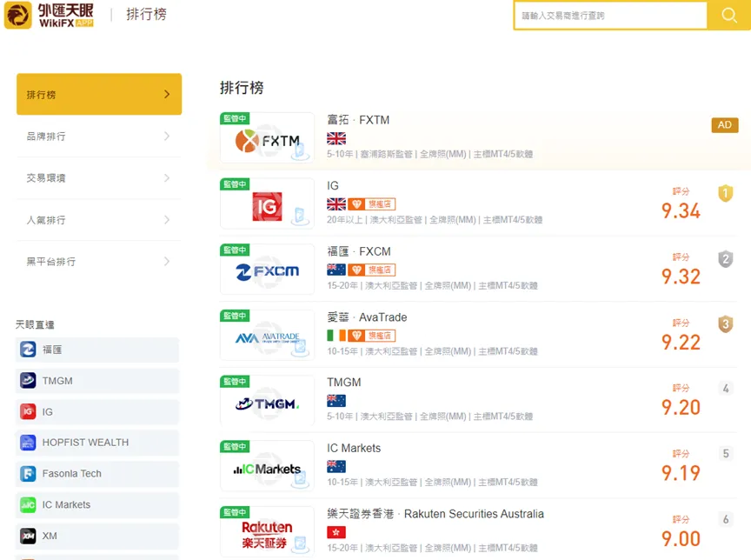Viewport: 751px width, 560px height.
Task: Click the Australian flag under TMGM
Action: (336, 401)
